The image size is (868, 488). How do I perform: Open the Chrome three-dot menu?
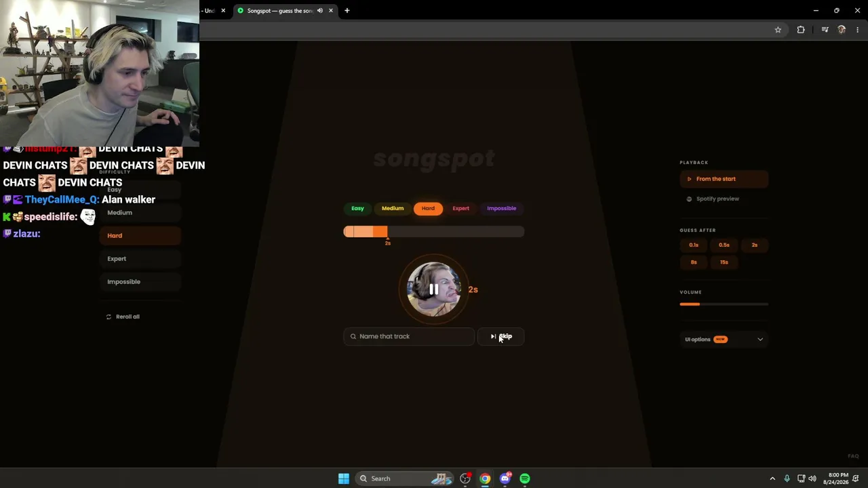click(858, 30)
